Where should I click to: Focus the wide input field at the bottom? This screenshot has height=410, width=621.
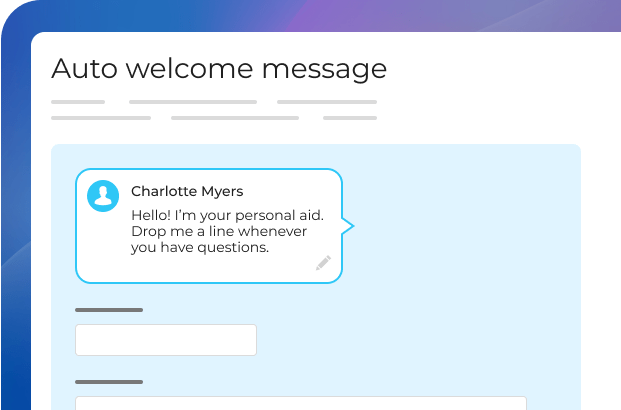[300, 403]
